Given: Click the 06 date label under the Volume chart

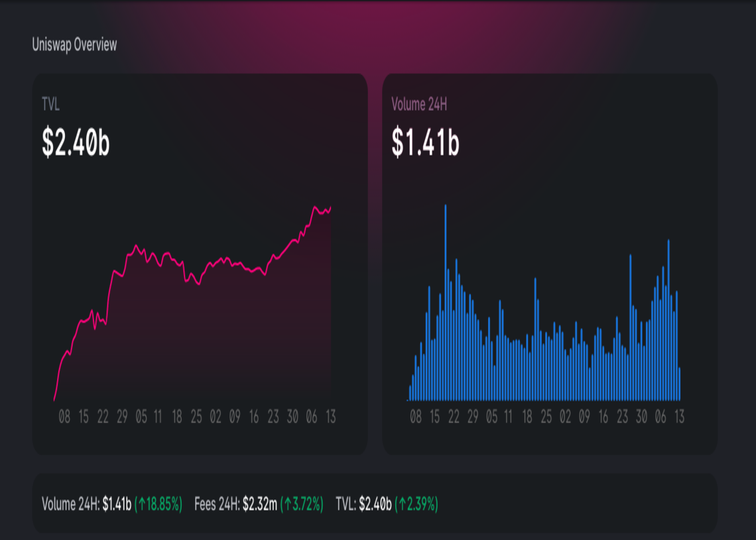Looking at the screenshot, I should [x=661, y=417].
